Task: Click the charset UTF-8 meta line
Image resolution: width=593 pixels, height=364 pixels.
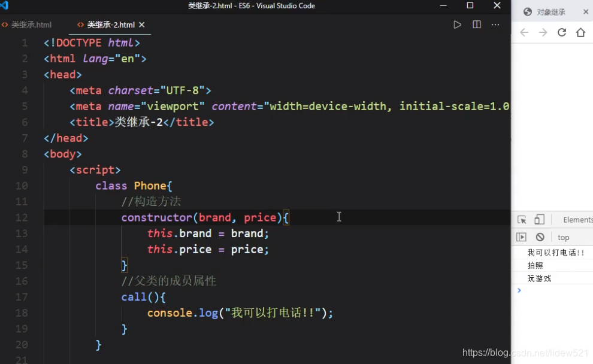Action: pyautogui.click(x=140, y=91)
